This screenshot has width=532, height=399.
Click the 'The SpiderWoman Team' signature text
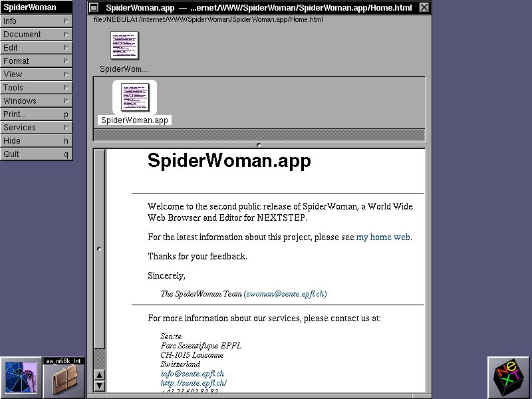point(201,294)
